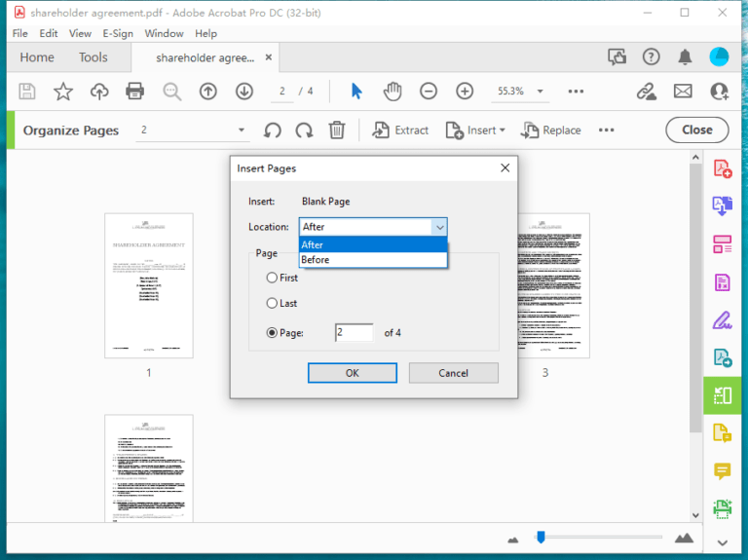Open the zoom percentage dropdown
Image resolution: width=748 pixels, height=560 pixels.
[x=540, y=92]
